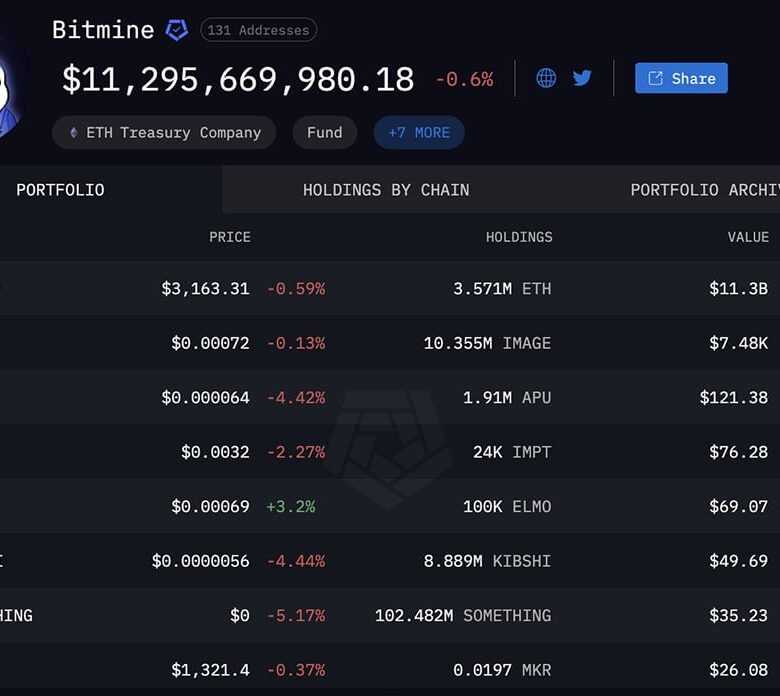
Task: Click the blue verified badge beside Bitmine
Action: coord(176,30)
